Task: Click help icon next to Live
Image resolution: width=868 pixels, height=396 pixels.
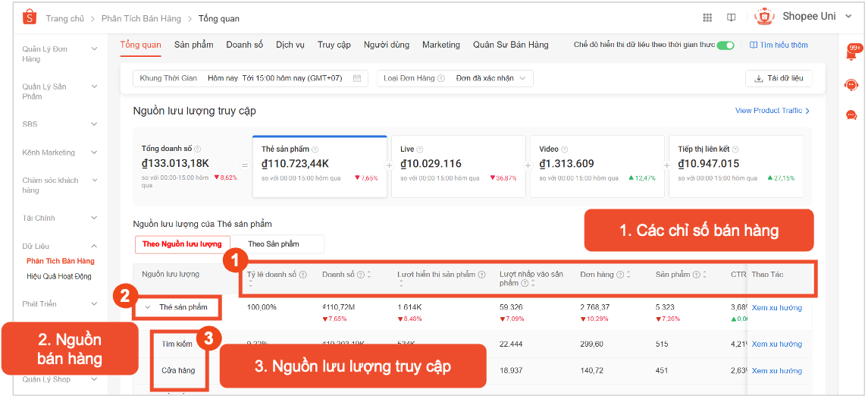Action: click(x=420, y=149)
